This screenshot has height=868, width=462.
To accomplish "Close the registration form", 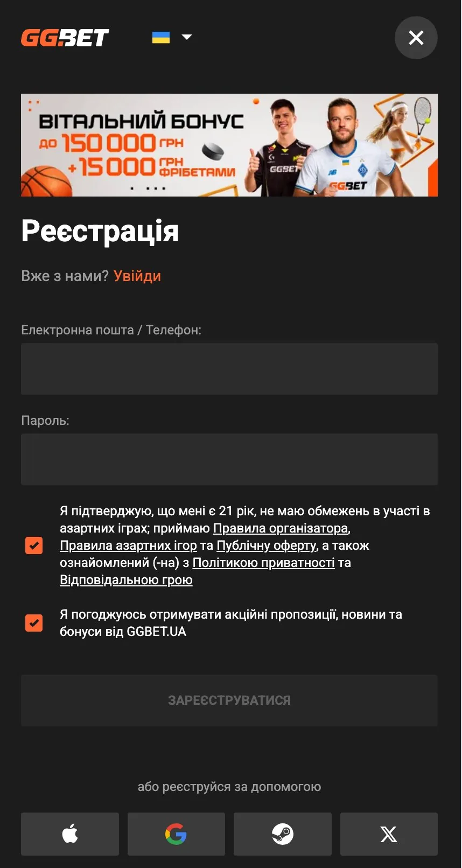I will tap(416, 38).
